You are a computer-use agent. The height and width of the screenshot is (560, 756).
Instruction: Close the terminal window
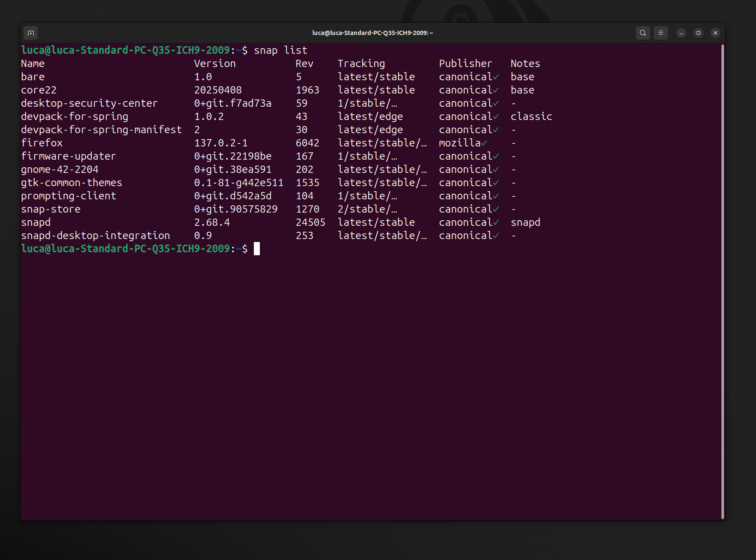click(x=715, y=33)
